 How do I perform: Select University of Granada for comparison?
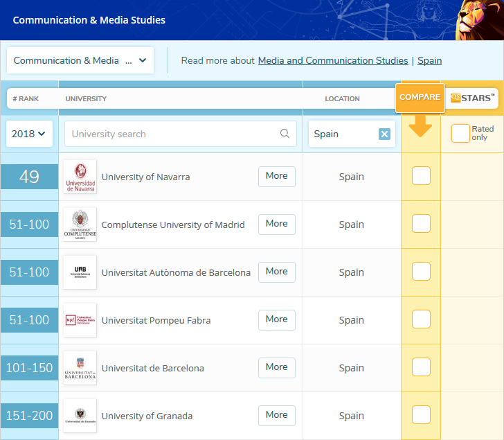[x=421, y=415]
